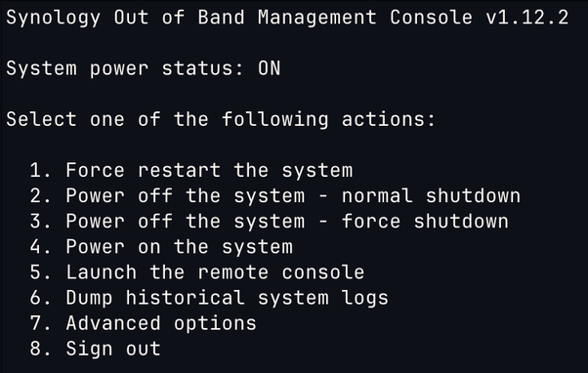This screenshot has height=373, width=588.
Task: Click the Synology console title line
Action: pyautogui.click(x=287, y=18)
